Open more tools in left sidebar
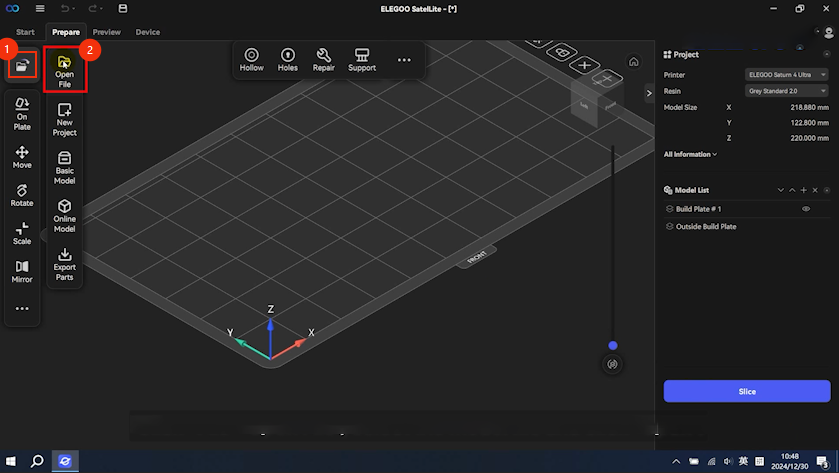This screenshot has width=839, height=473. [22, 309]
